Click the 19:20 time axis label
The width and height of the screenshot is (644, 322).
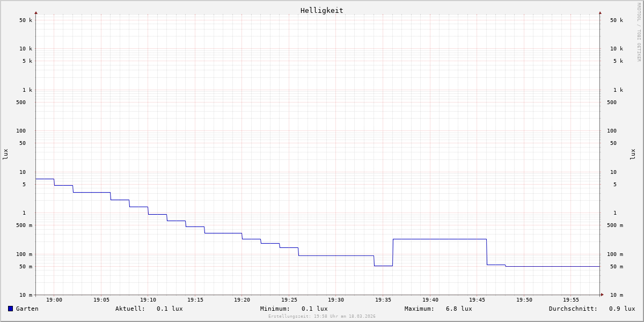pos(242,300)
